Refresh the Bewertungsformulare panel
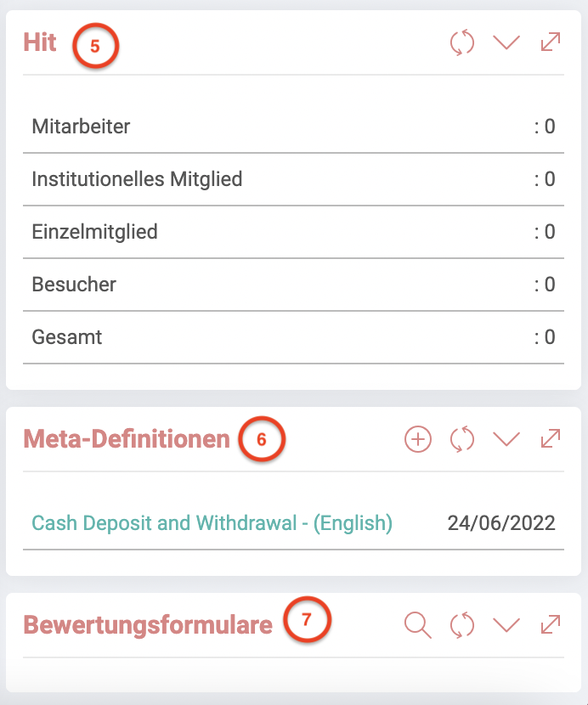The width and height of the screenshot is (588, 705). click(462, 625)
